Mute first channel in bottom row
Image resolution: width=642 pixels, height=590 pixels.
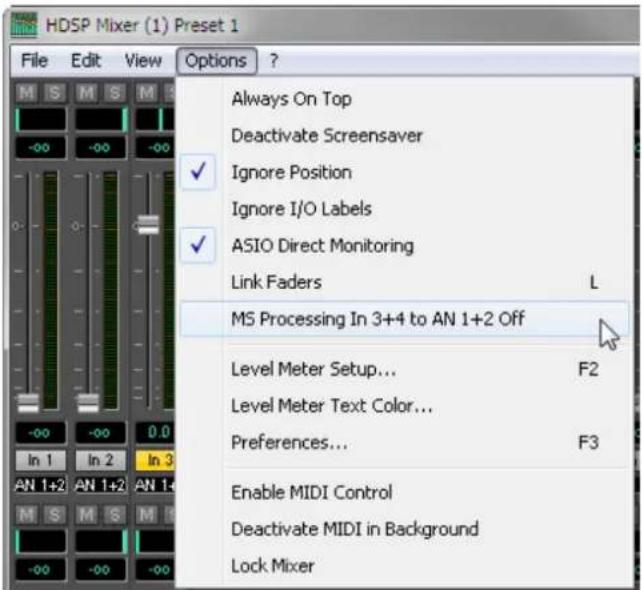(27, 515)
